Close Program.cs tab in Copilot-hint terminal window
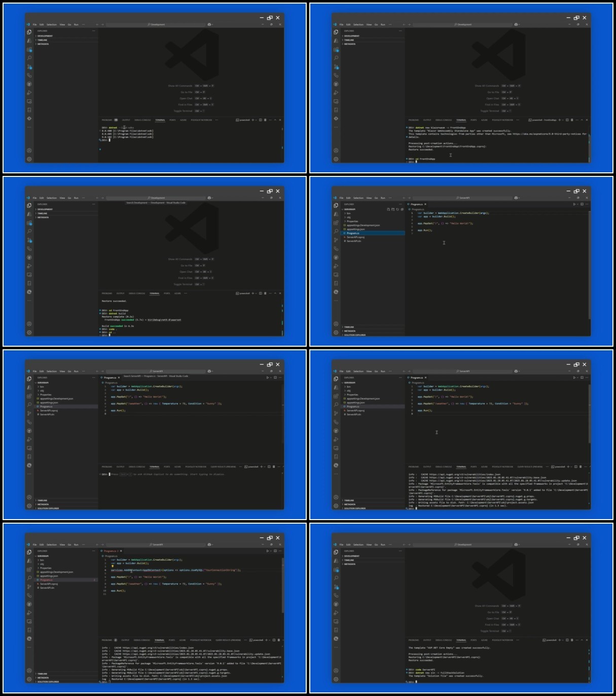Image resolution: width=616 pixels, height=696 pixels. coord(119,378)
